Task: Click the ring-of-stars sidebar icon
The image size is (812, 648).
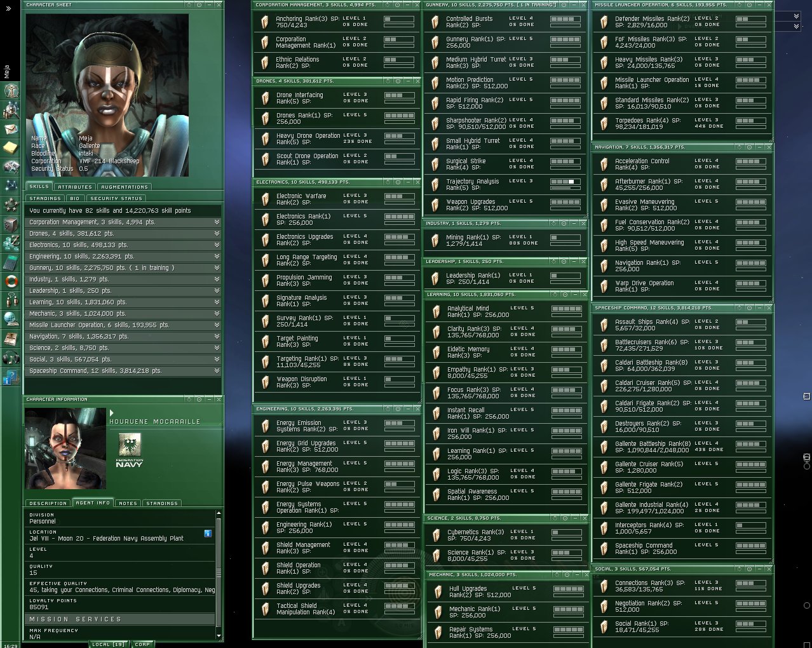Action: pos(11,205)
